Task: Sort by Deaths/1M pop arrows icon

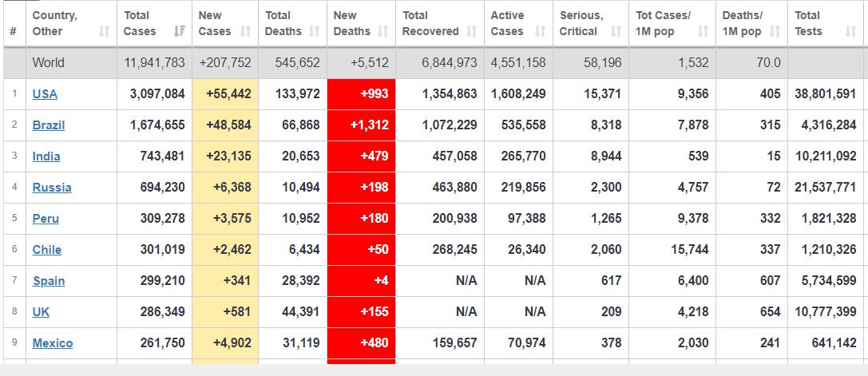Action: tap(774, 32)
